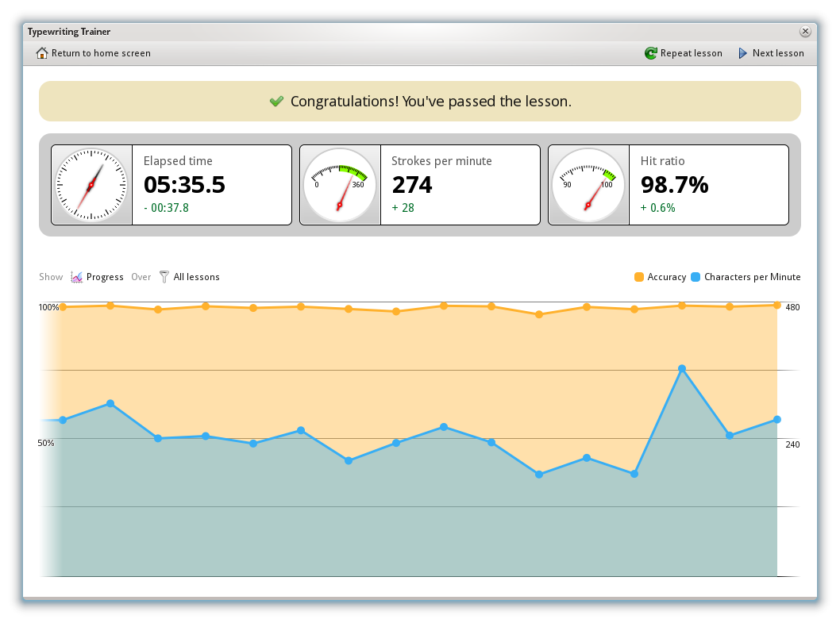Screen dimensions: 840x623
Task: Click the green checkmark in the congratulations banner
Action: [276, 102]
